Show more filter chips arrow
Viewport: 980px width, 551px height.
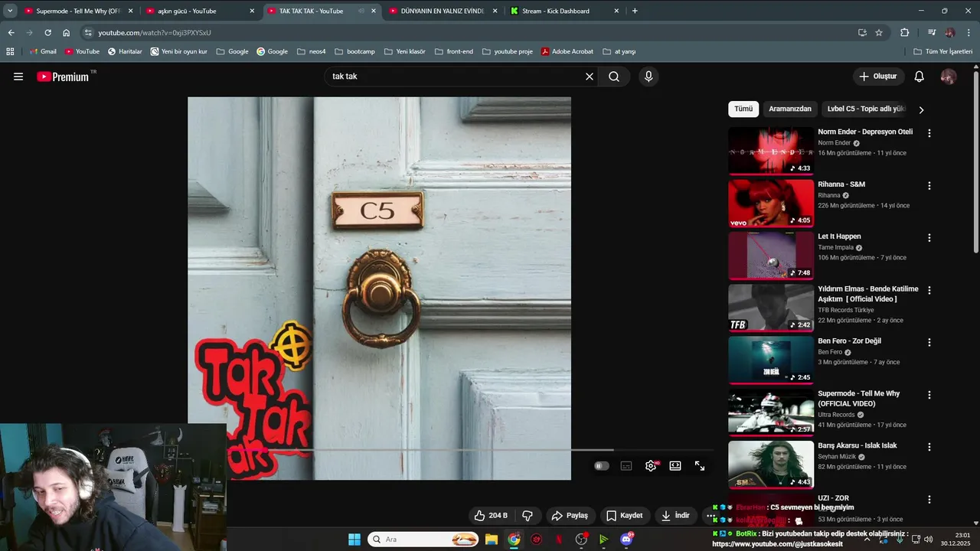pos(921,109)
